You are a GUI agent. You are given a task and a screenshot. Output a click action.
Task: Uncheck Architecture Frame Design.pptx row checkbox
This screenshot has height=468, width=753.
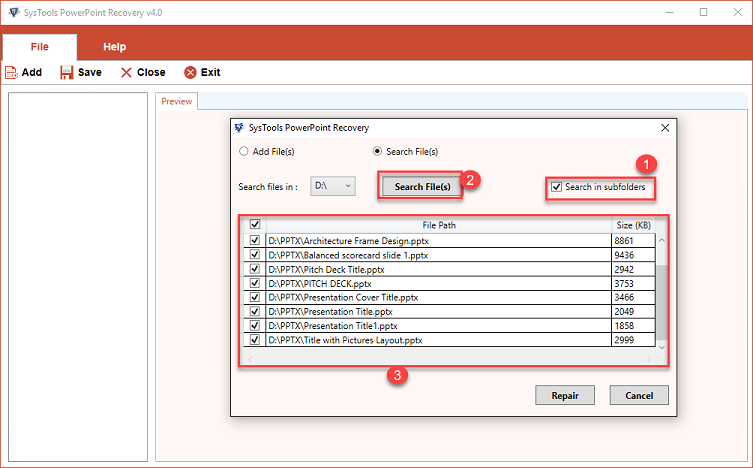(x=255, y=240)
